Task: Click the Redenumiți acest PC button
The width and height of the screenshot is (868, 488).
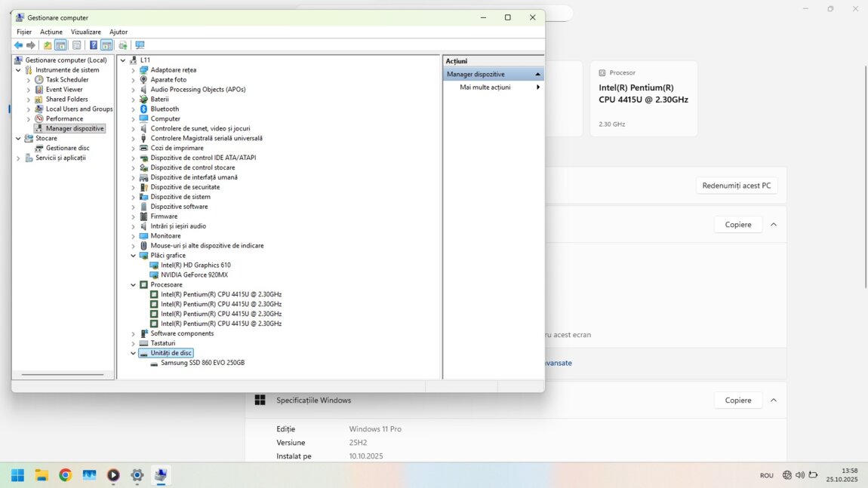Action: pyautogui.click(x=736, y=186)
